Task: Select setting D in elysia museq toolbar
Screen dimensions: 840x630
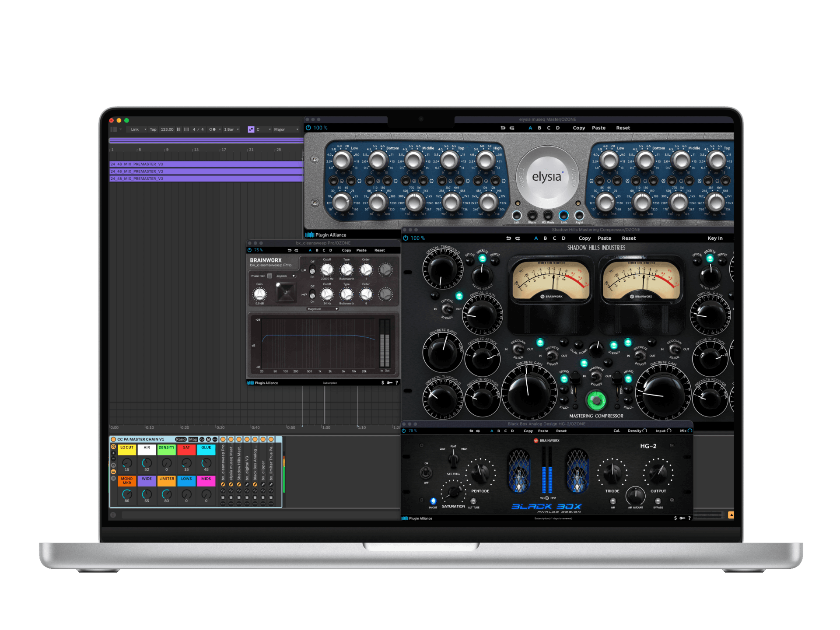Action: point(558,128)
